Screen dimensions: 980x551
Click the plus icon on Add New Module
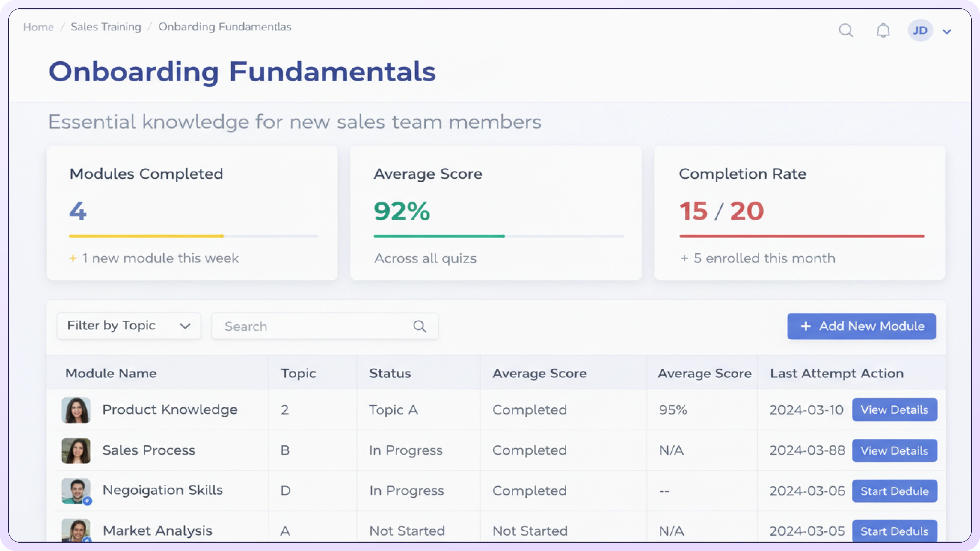pyautogui.click(x=805, y=326)
